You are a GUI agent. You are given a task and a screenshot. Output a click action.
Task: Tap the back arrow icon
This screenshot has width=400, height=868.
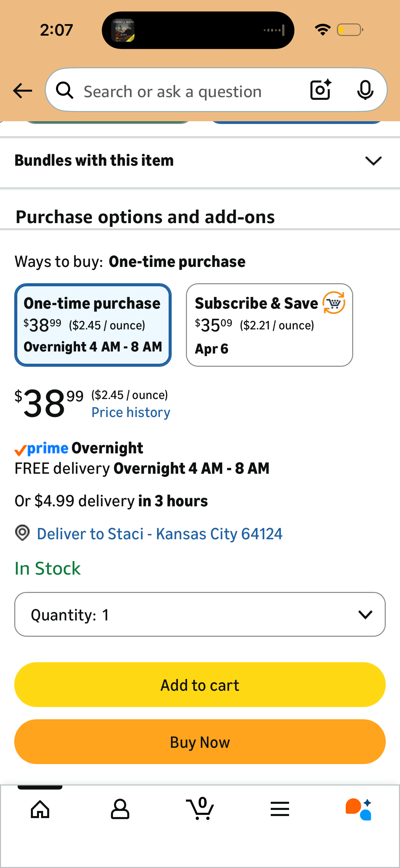click(22, 91)
